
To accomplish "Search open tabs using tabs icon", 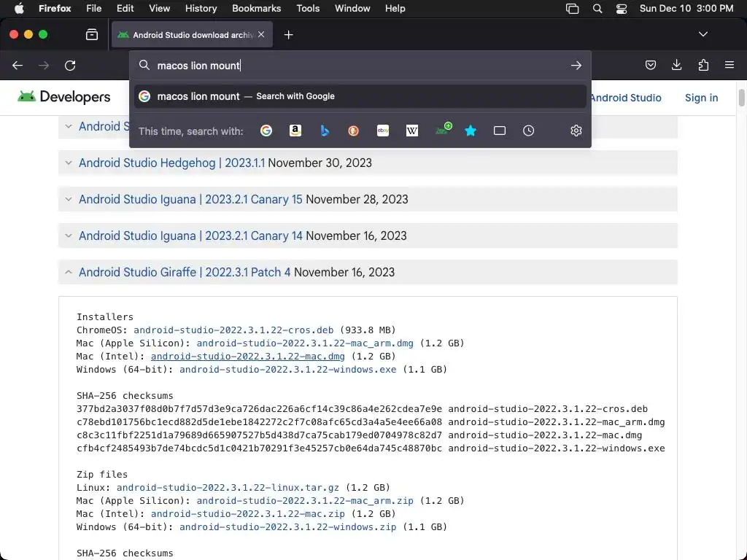I will 499,131.
